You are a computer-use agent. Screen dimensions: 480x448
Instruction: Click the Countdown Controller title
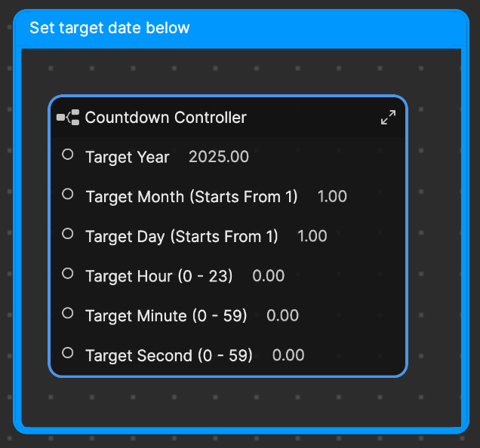click(165, 118)
